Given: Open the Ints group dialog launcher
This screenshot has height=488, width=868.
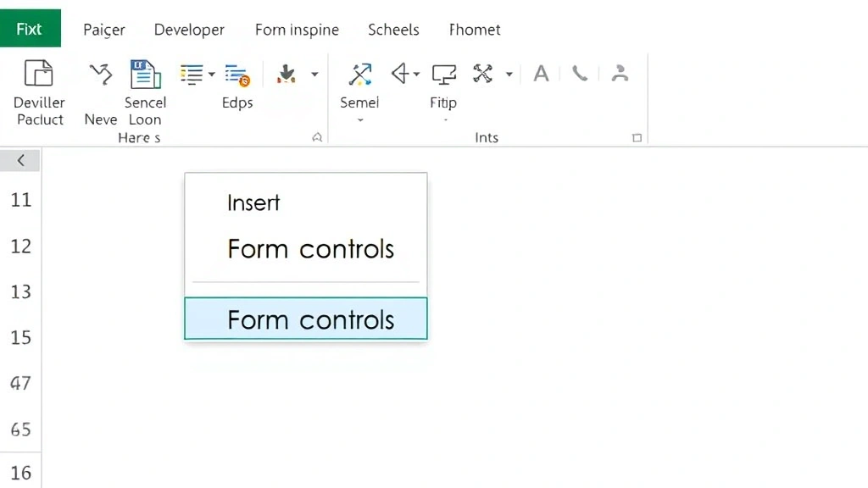Looking at the screenshot, I should 637,136.
